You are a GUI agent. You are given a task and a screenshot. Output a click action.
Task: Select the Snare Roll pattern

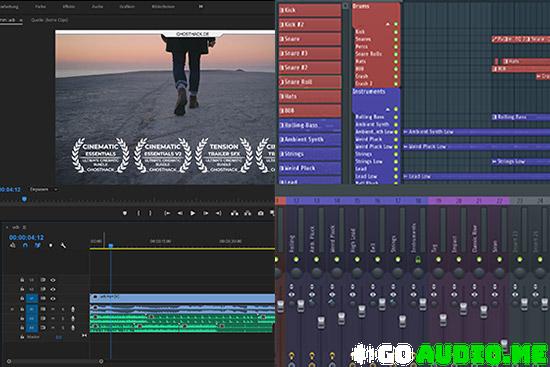(x=310, y=82)
